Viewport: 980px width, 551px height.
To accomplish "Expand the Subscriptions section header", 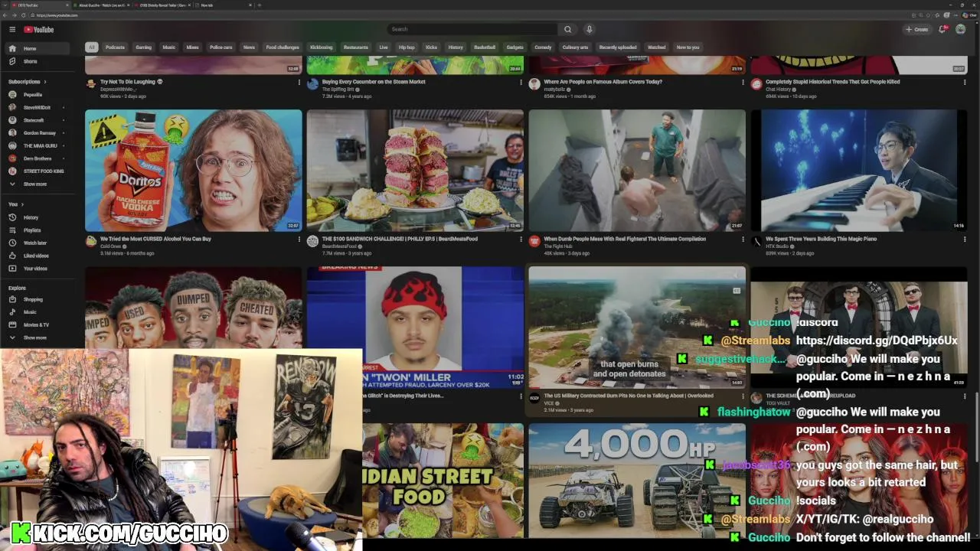I will [x=28, y=82].
